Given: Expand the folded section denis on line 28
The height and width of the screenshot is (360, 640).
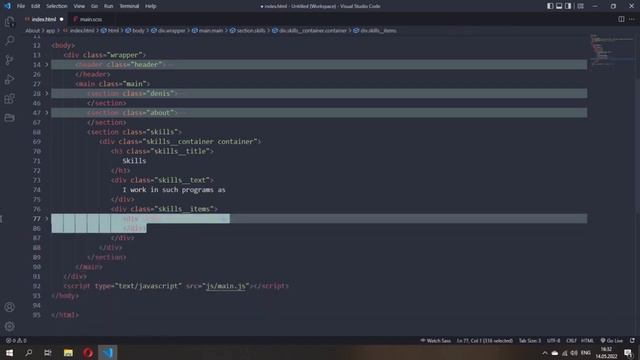Looking at the screenshot, I should click(x=47, y=93).
